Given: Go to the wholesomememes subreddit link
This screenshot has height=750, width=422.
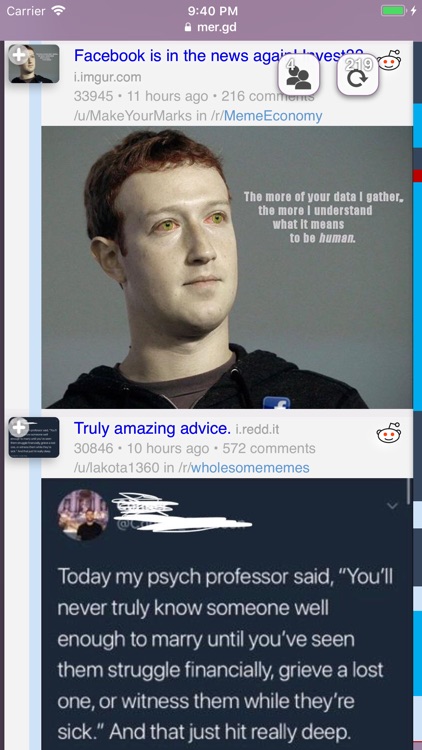Looking at the screenshot, I should (x=250, y=467).
